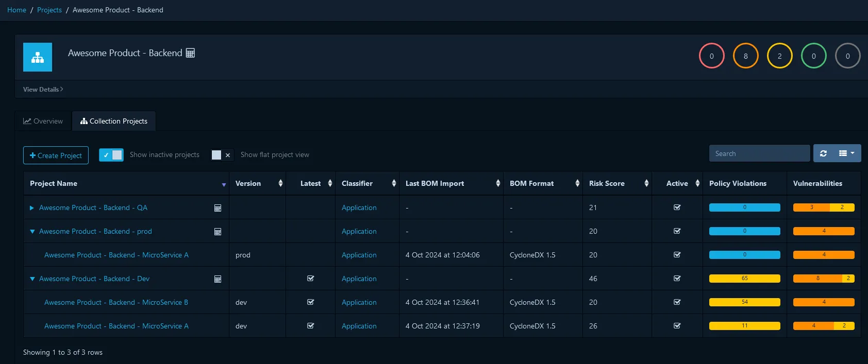Open View Details link
Screen dimensions: 868x364
[x=43, y=89]
